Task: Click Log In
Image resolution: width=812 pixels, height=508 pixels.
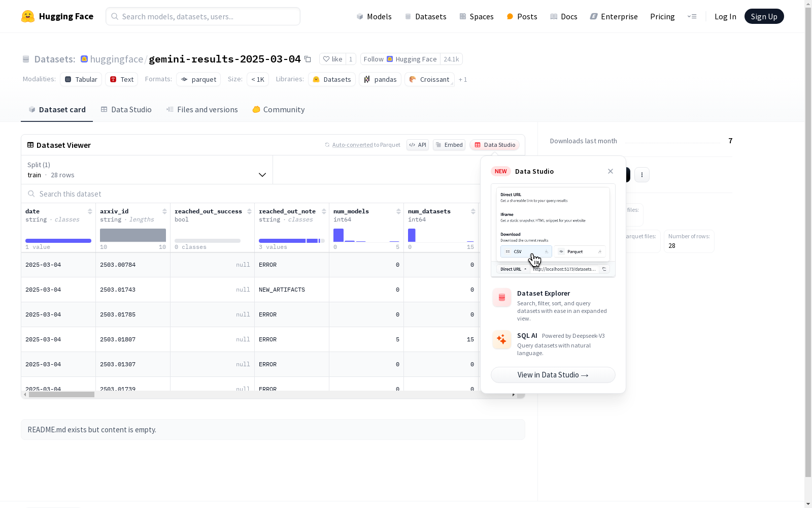Action: (x=725, y=16)
